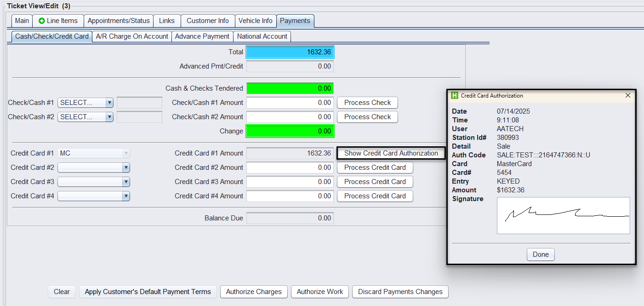Switch to the Customer Info tab
644x306 pixels.
(x=207, y=21)
